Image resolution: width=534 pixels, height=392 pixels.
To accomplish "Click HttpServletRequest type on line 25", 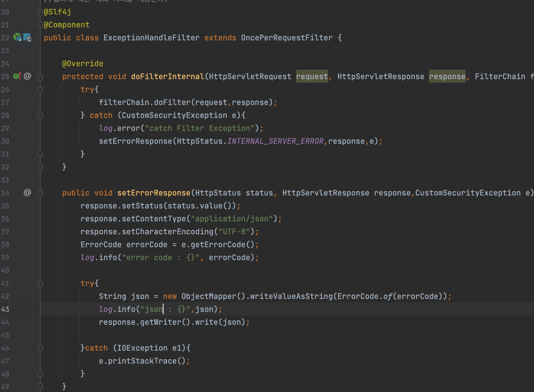I will click(x=250, y=76).
